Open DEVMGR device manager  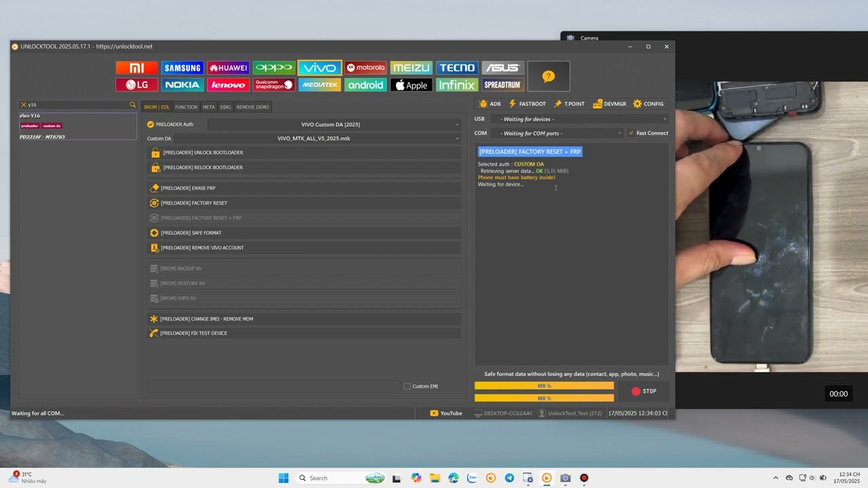coord(610,104)
